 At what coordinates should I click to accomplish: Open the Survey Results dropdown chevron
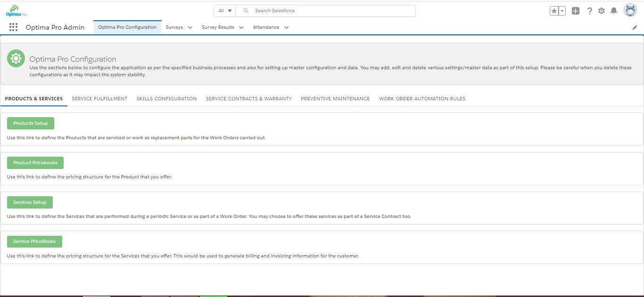coord(241,27)
